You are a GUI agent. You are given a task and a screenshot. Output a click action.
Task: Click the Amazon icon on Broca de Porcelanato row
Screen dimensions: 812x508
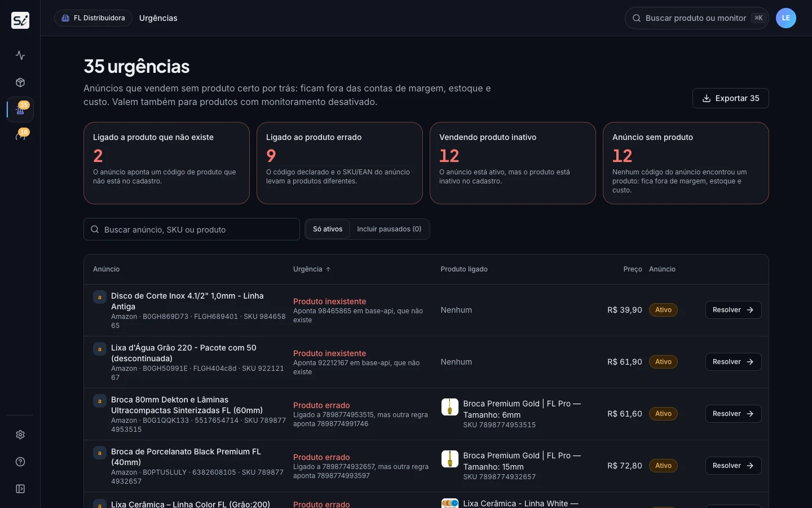point(100,453)
